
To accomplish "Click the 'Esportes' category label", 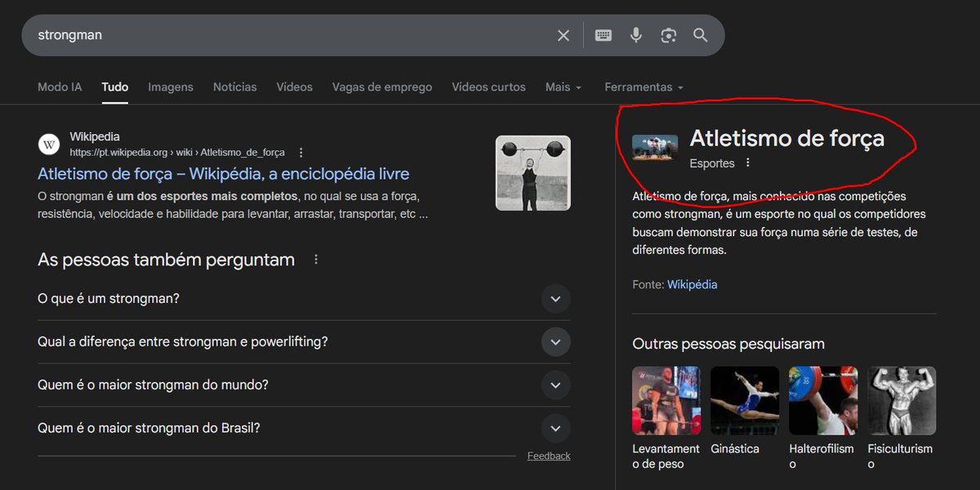I will tap(712, 163).
